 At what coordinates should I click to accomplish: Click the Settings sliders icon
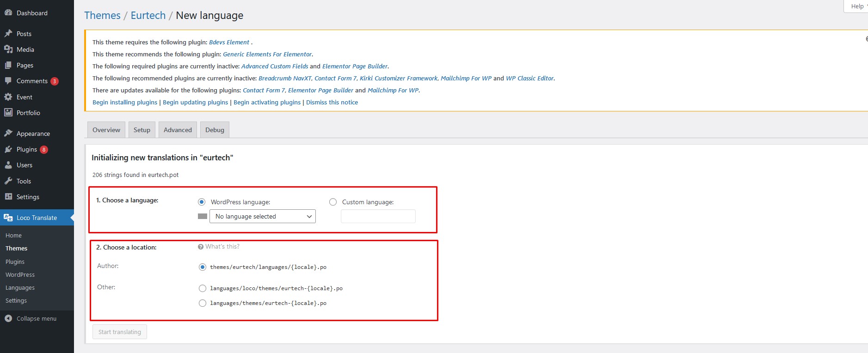coord(8,197)
